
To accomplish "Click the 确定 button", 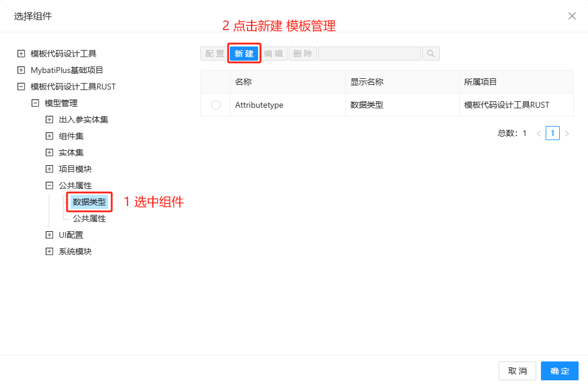I will pos(560,371).
